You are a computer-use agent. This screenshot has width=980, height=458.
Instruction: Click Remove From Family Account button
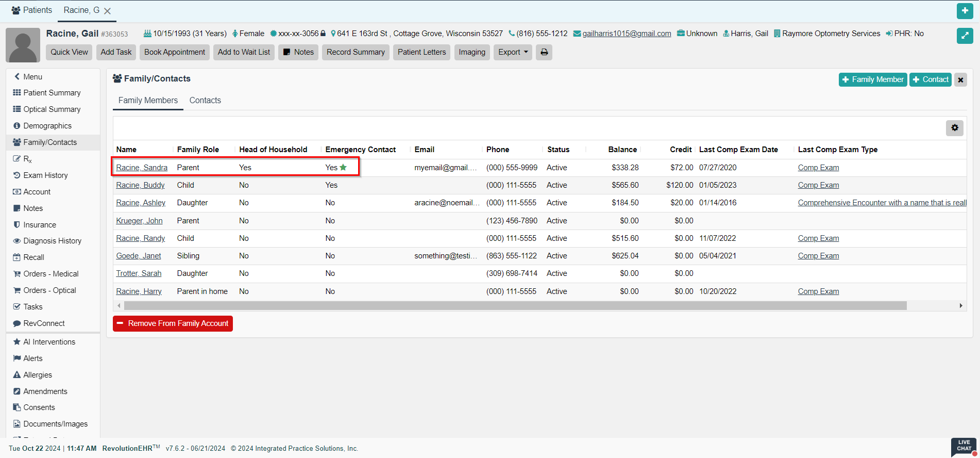pos(173,323)
